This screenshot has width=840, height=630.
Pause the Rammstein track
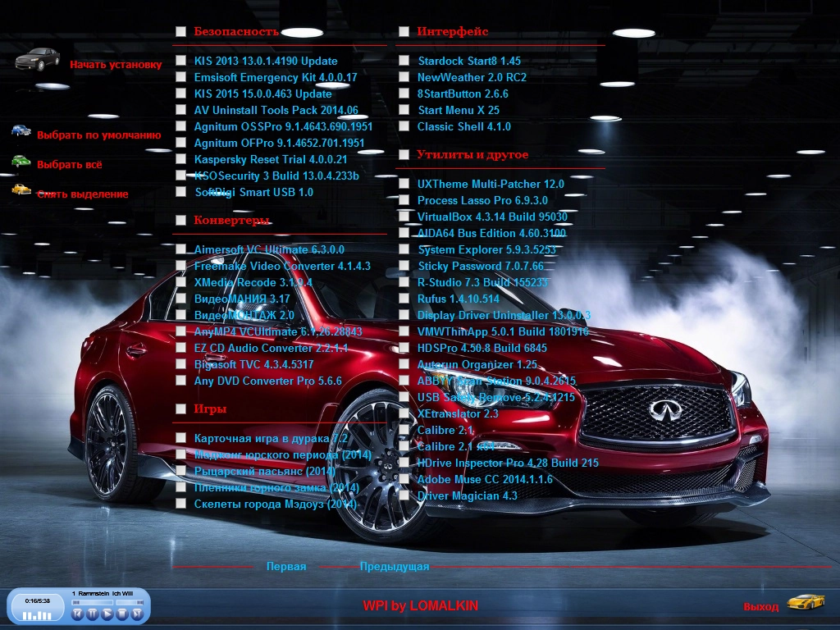pyautogui.click(x=92, y=614)
